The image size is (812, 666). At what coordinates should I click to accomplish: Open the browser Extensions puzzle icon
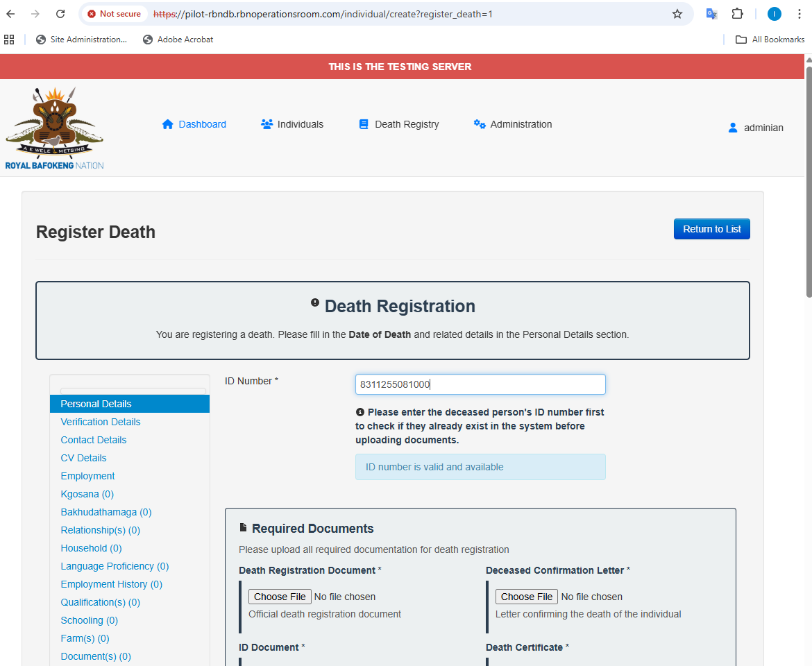(x=737, y=14)
